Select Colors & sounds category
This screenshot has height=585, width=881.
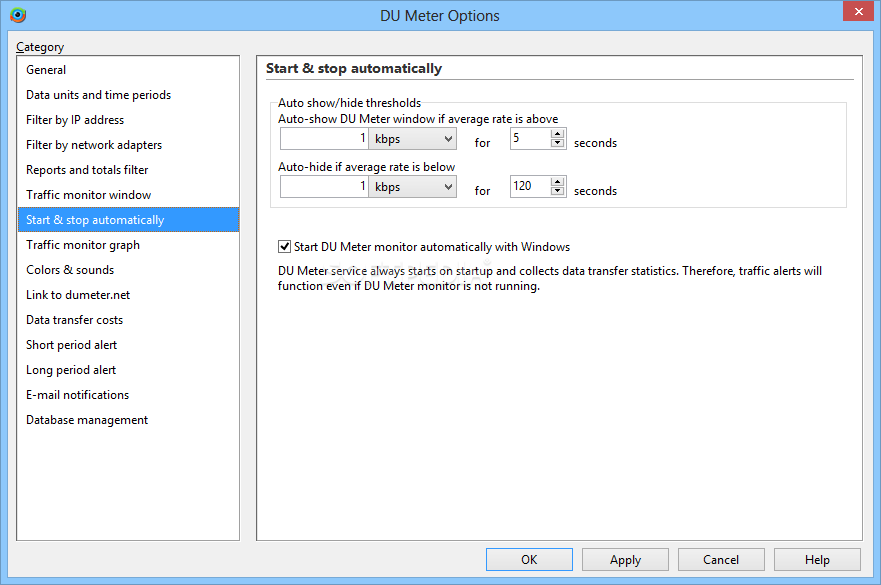tap(128, 270)
